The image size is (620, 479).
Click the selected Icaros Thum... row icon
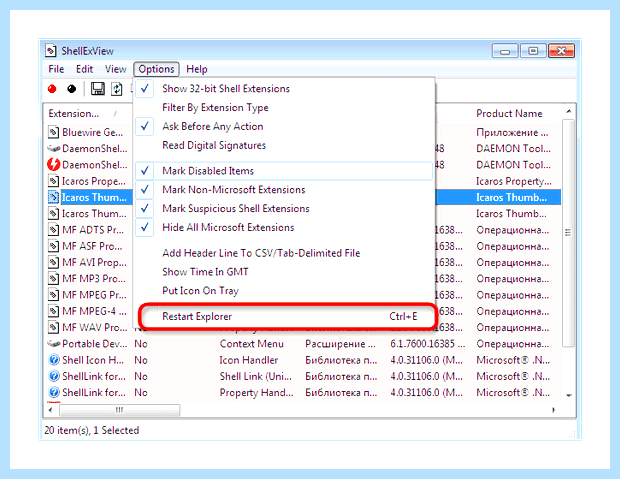[53, 197]
